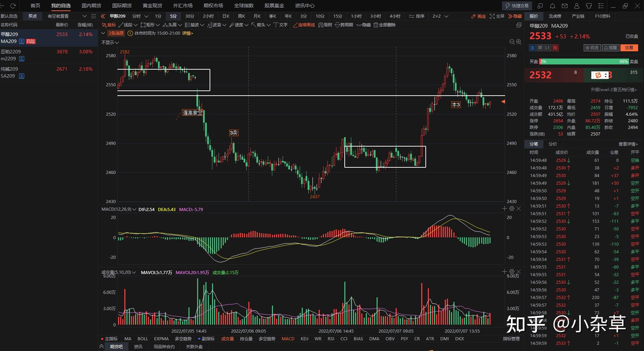The image size is (644, 351).
Task: Click the 提醒 alert button
Action: (610, 48)
